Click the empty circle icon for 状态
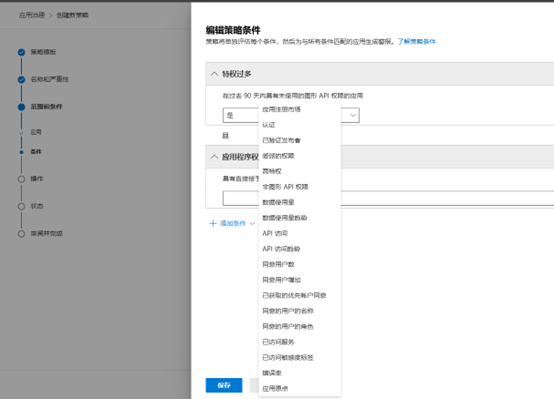This screenshot has height=399, width=554. tap(22, 206)
